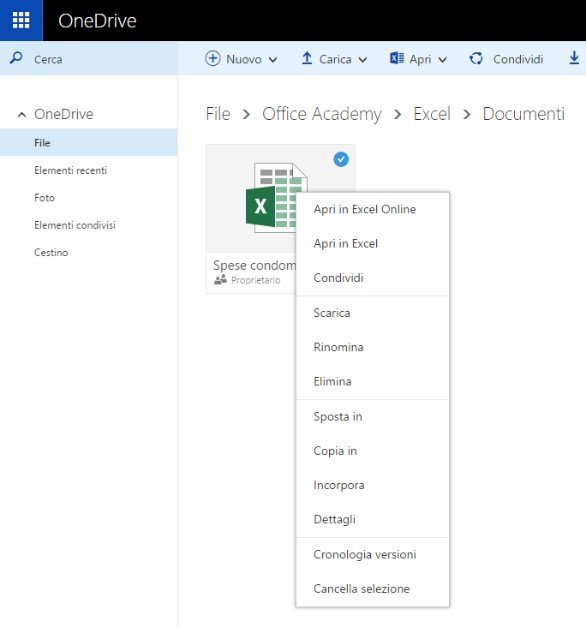
Task: Click the Condividi sync circle icon
Action: click(476, 59)
